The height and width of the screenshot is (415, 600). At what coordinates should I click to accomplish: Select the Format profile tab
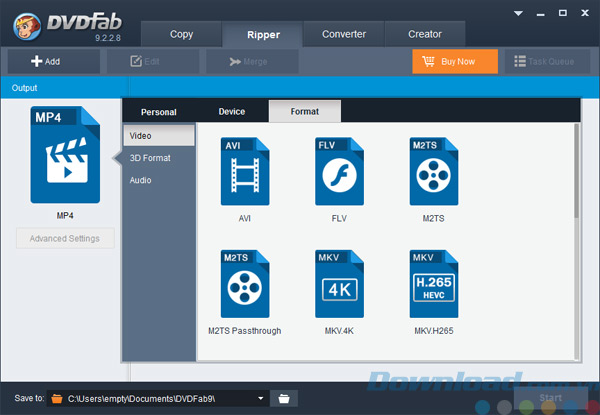305,111
